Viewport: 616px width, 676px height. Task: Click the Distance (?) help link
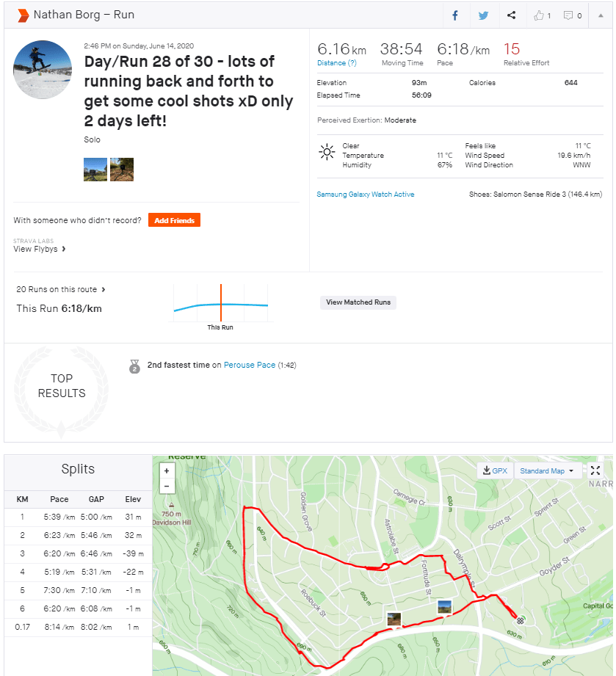tap(336, 63)
